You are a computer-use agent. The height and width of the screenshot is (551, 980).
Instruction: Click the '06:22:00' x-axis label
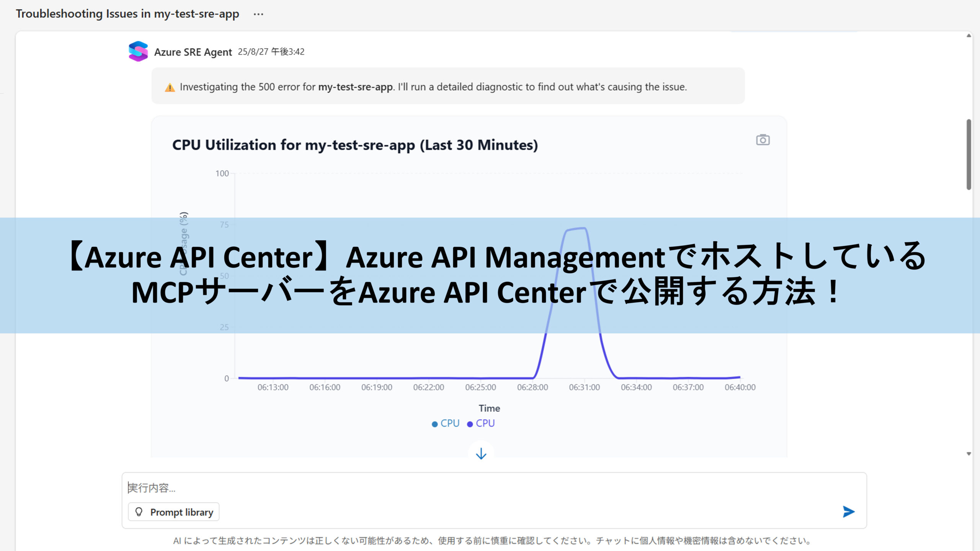[429, 387]
